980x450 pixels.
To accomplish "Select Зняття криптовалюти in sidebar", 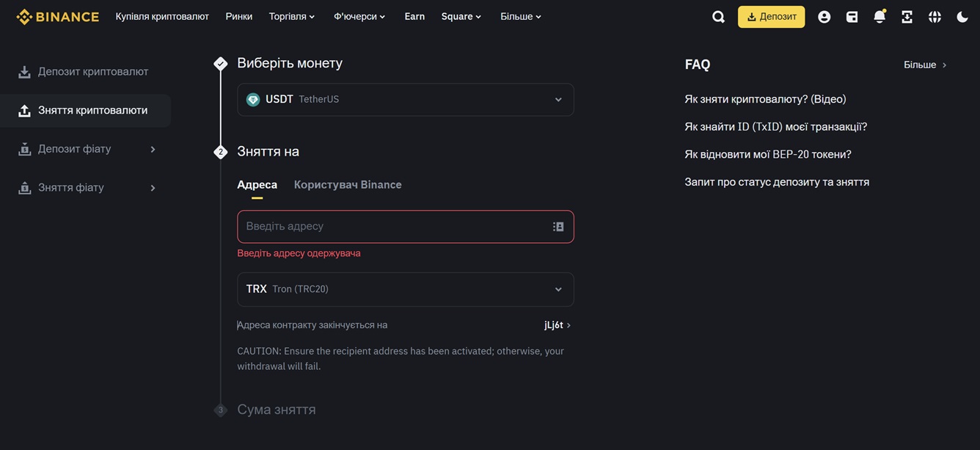I will coord(85,111).
